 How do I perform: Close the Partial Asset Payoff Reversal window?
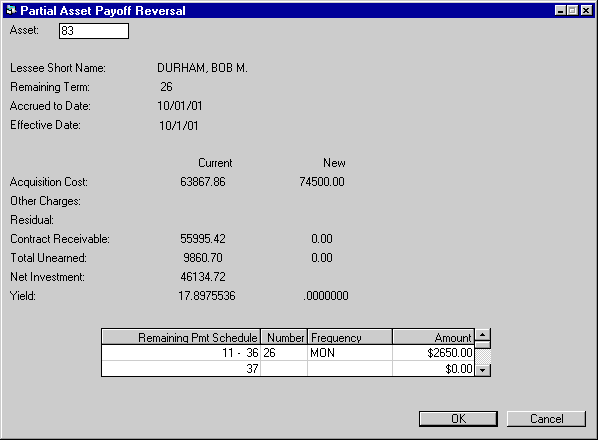tap(586, 10)
